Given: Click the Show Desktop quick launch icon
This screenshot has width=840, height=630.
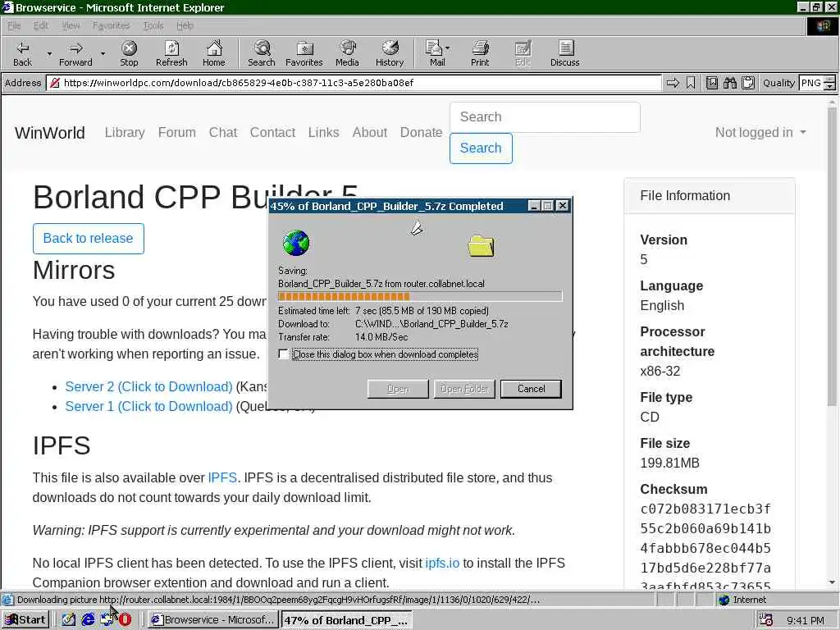Looking at the screenshot, I should 69,620.
